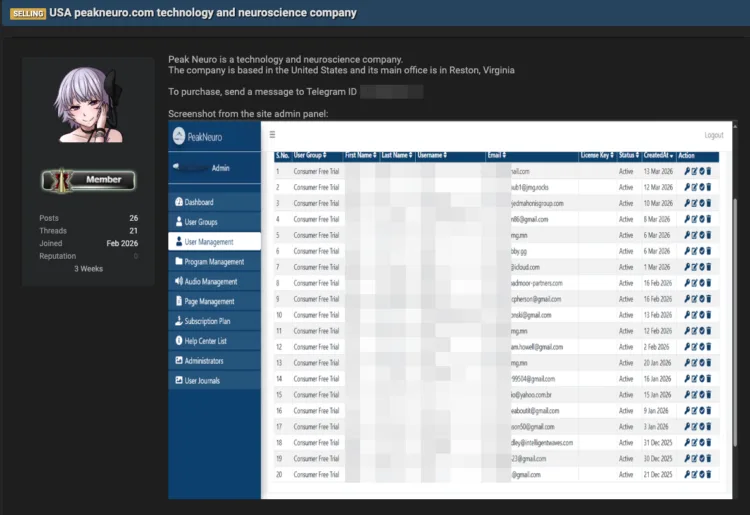Open the Subscription Plan section

tap(215, 321)
